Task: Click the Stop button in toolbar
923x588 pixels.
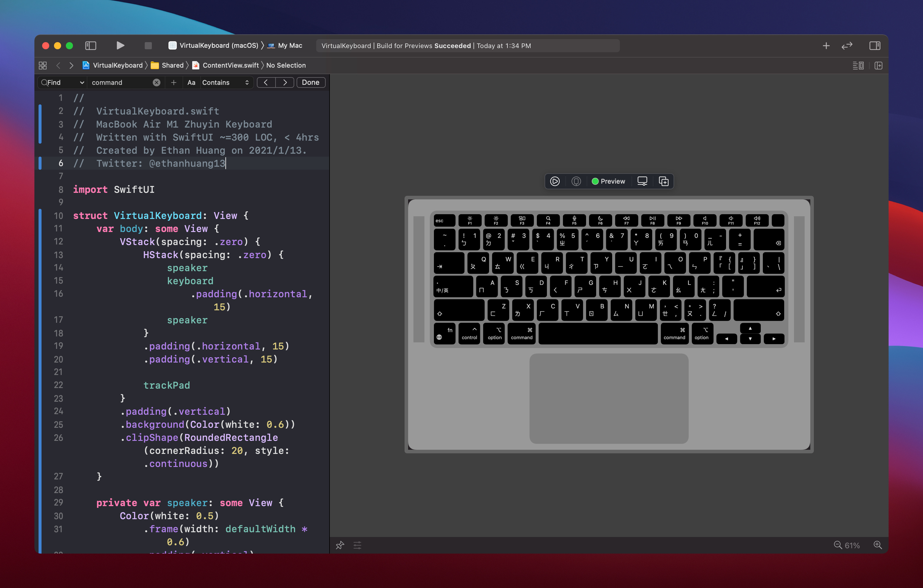Action: click(148, 46)
